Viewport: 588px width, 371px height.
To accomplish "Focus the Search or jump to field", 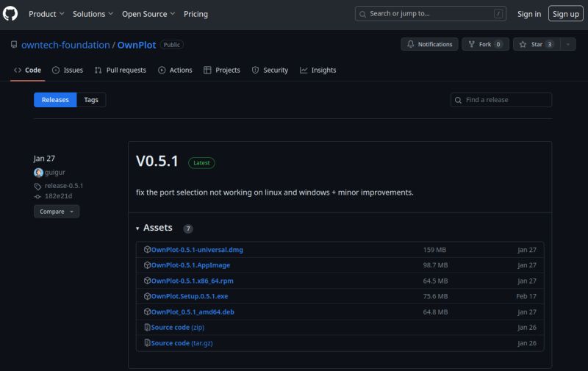I will click(x=431, y=14).
